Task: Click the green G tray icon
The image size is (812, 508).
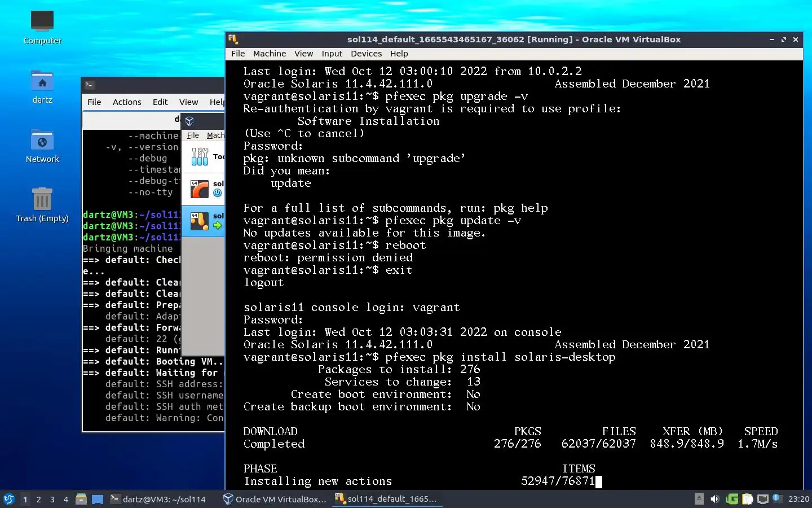Action: (x=732, y=499)
